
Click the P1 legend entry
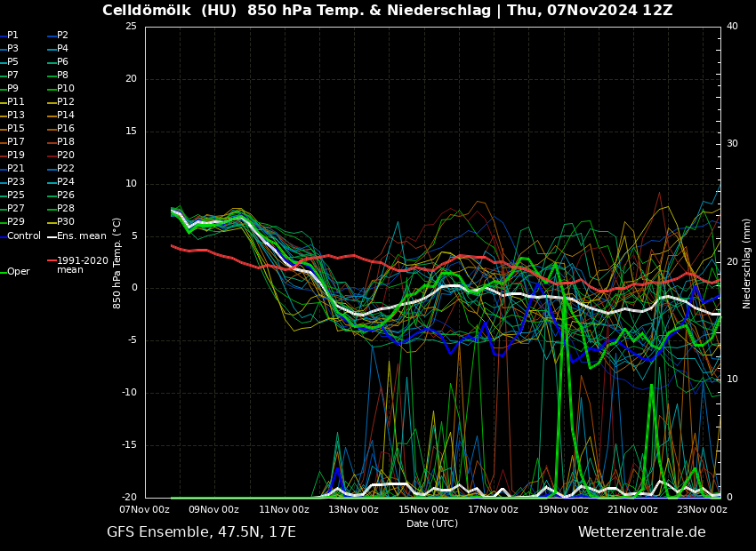click(x=12, y=36)
